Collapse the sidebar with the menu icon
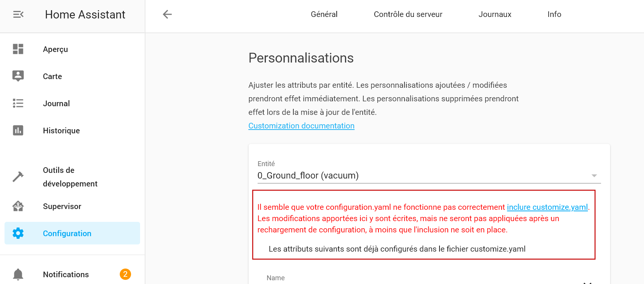644x284 pixels. [x=18, y=14]
